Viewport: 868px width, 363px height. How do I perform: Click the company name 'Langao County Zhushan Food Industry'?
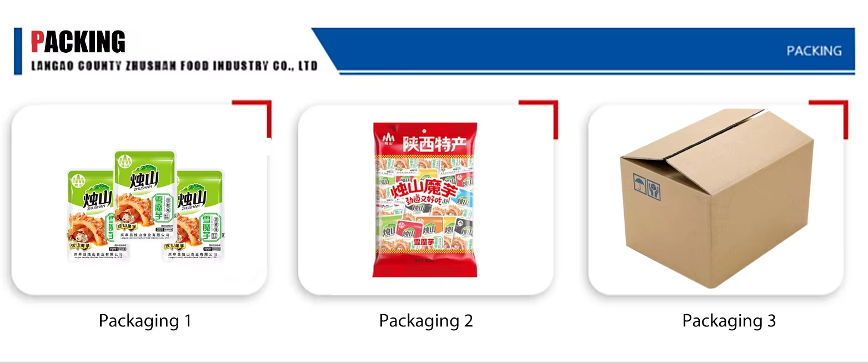point(174,66)
